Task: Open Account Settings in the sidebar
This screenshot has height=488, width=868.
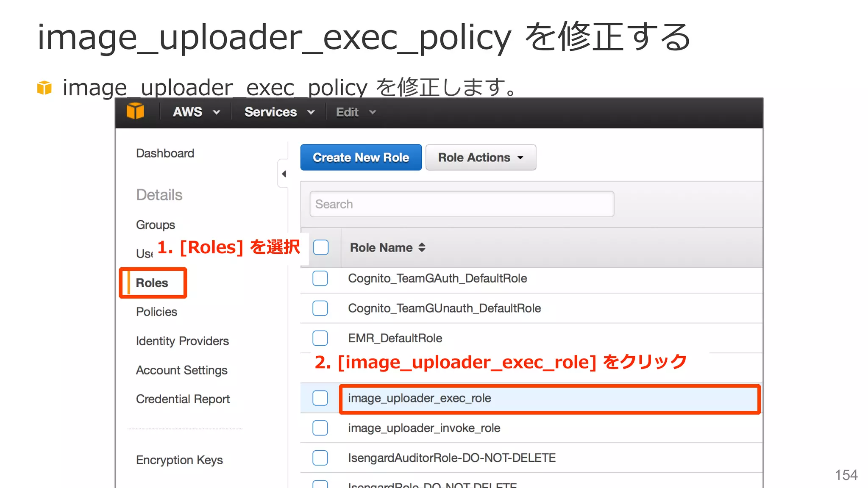Action: [181, 370]
